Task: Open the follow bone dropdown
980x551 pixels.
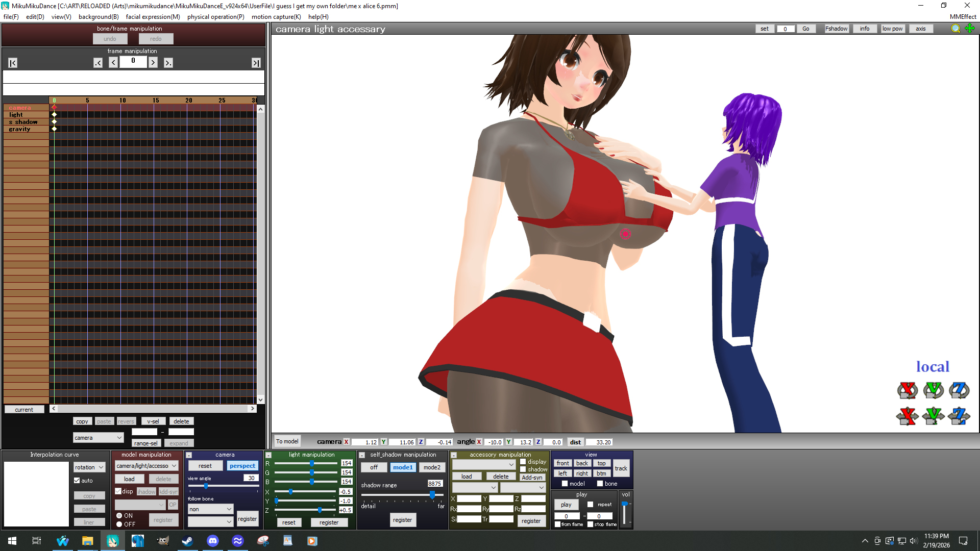Action: [210, 509]
